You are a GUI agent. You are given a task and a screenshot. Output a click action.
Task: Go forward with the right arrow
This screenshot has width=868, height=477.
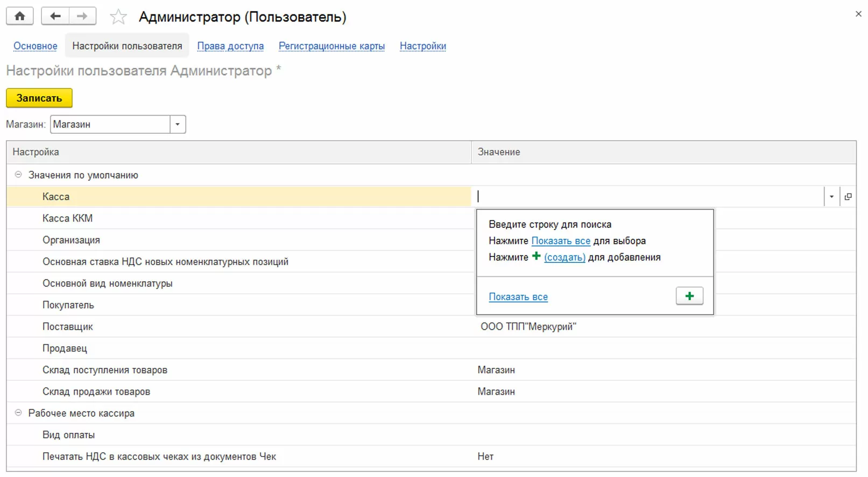coord(82,16)
